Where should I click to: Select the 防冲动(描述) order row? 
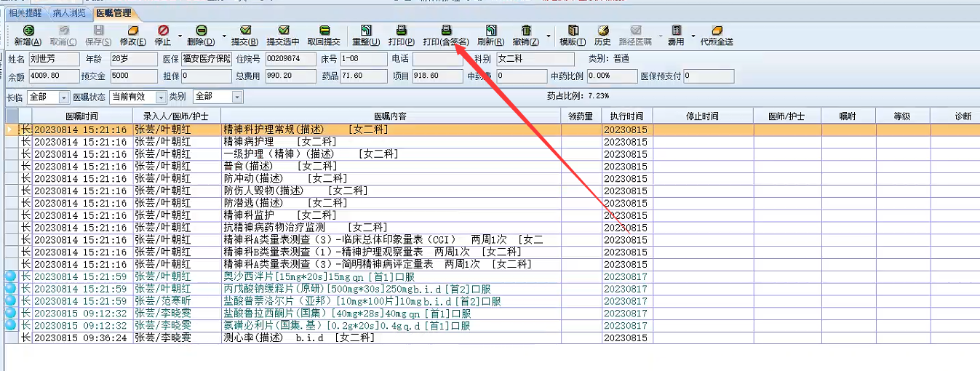pyautogui.click(x=492, y=178)
